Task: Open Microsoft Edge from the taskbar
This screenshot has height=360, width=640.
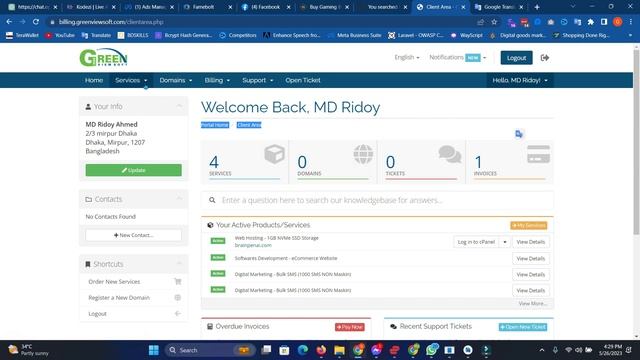Action: [302, 350]
